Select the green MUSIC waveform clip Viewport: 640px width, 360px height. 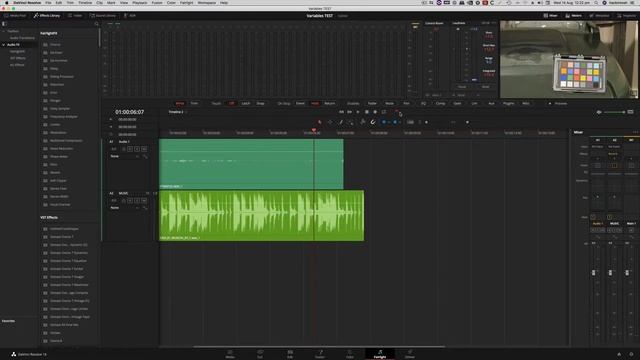261,215
